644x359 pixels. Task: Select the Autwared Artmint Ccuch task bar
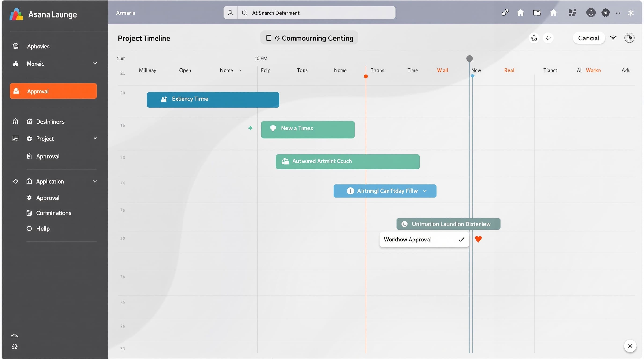[348, 162]
